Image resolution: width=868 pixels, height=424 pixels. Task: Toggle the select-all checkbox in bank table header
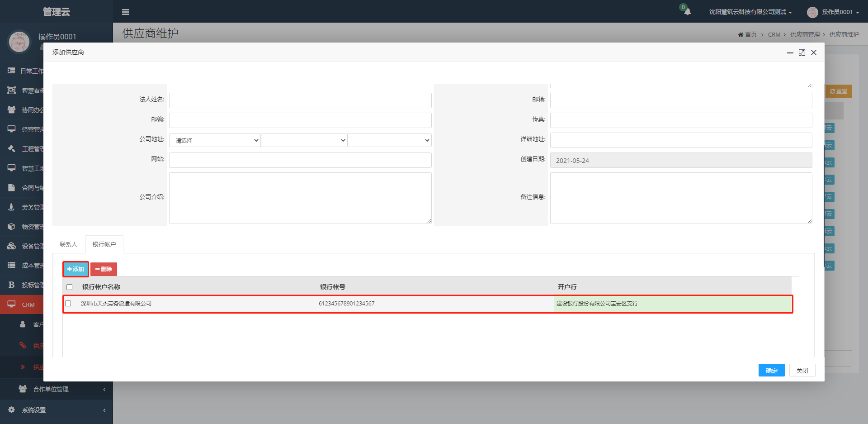pos(70,287)
